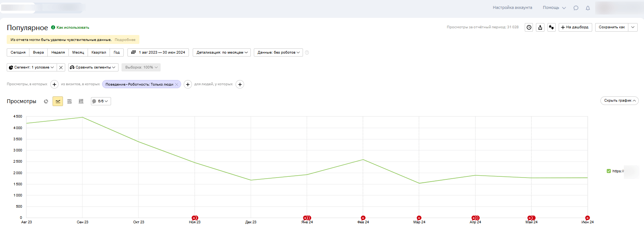Click the 'Сен 23' axis label

point(82,222)
